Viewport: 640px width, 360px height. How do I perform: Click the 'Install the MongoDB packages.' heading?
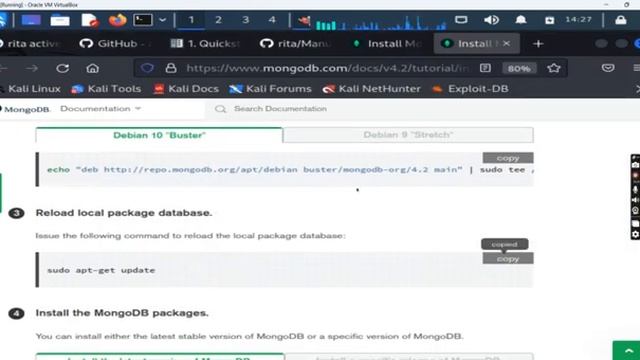pos(122,313)
